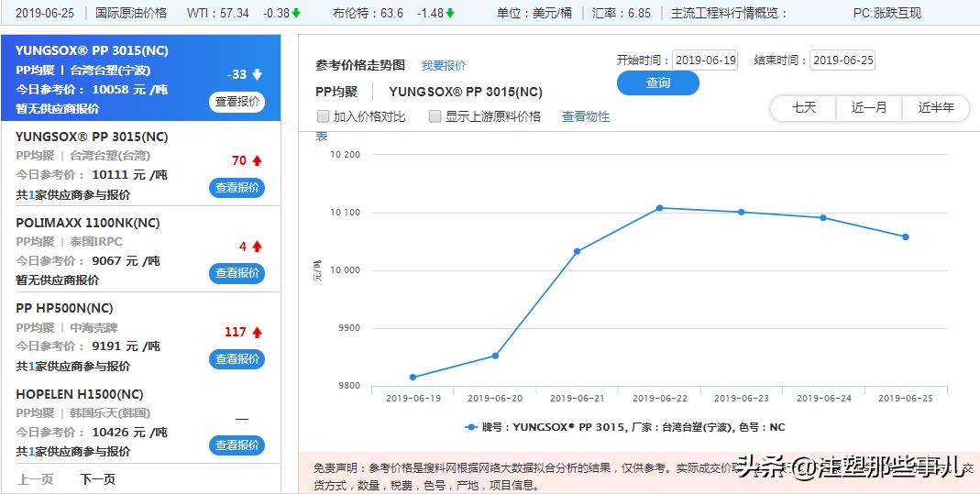Screen dimensions: 980x494
Task: Click the 主流工程料行情概览 text
Action: pos(729,13)
